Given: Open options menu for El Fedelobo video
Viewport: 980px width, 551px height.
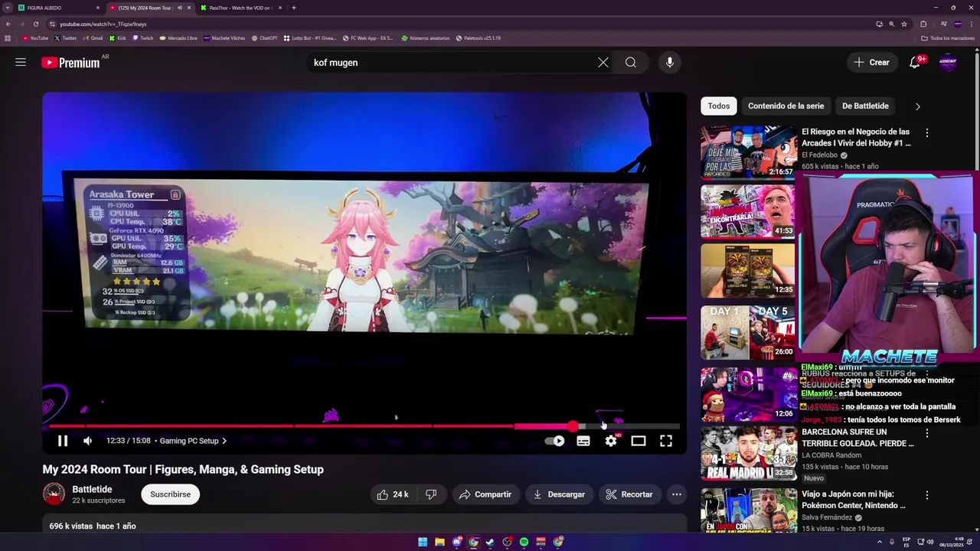Looking at the screenshot, I should click(x=927, y=132).
